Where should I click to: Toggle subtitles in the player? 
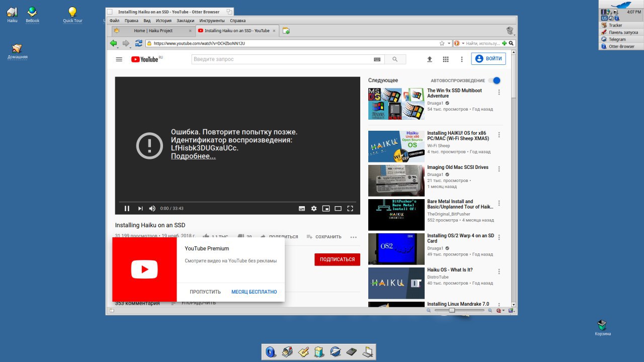point(302,208)
